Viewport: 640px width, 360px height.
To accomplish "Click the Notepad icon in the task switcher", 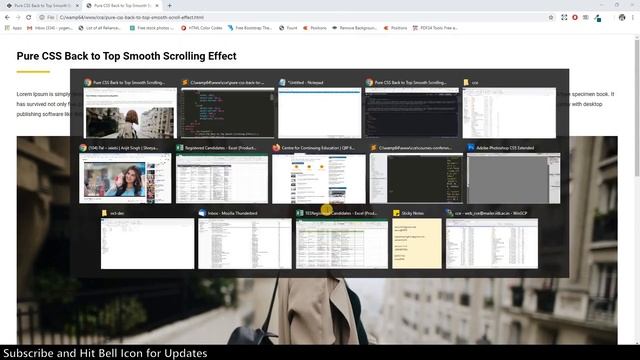I will coord(282,82).
